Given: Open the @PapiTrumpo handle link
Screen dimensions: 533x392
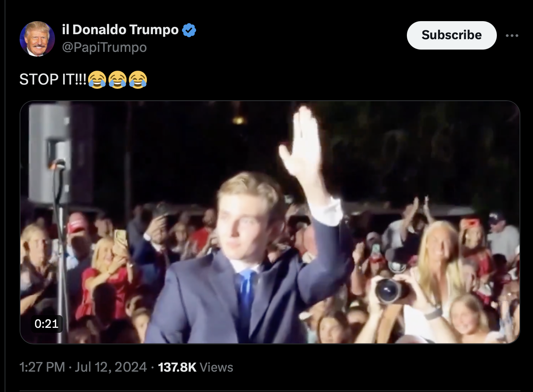Looking at the screenshot, I should 104,47.
